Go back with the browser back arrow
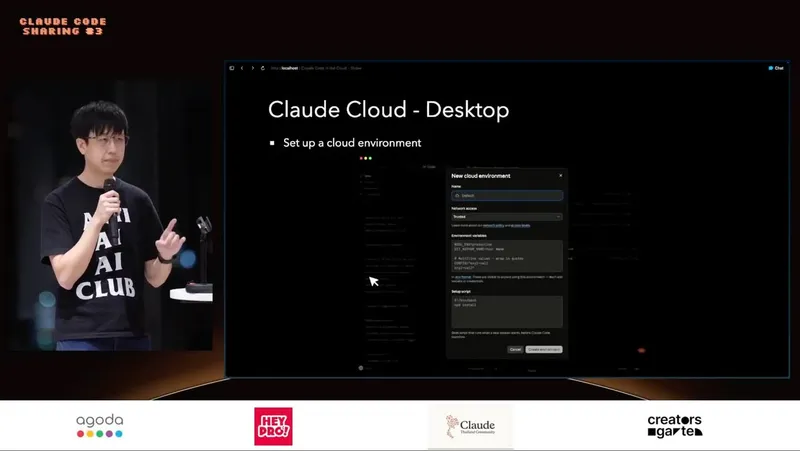The width and height of the screenshot is (800, 451). click(242, 68)
